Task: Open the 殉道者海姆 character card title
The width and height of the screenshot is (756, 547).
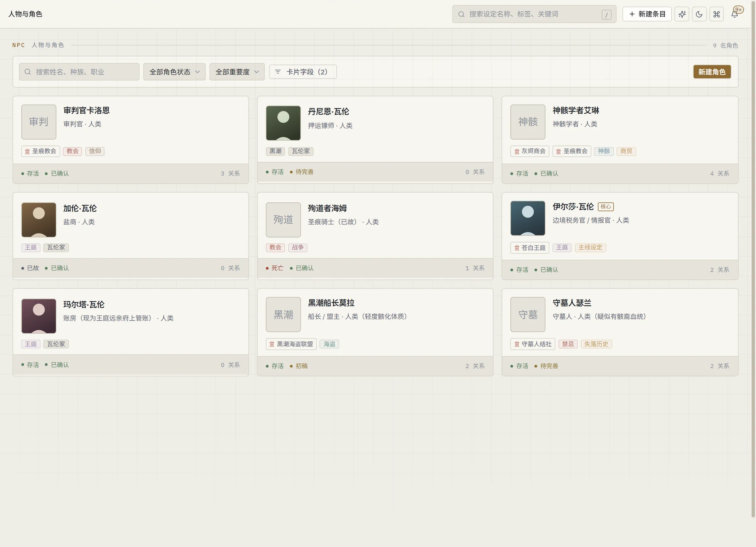Action: [x=327, y=208]
